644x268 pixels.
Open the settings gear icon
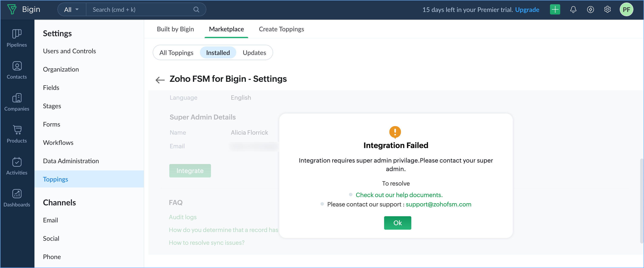pyautogui.click(x=607, y=10)
